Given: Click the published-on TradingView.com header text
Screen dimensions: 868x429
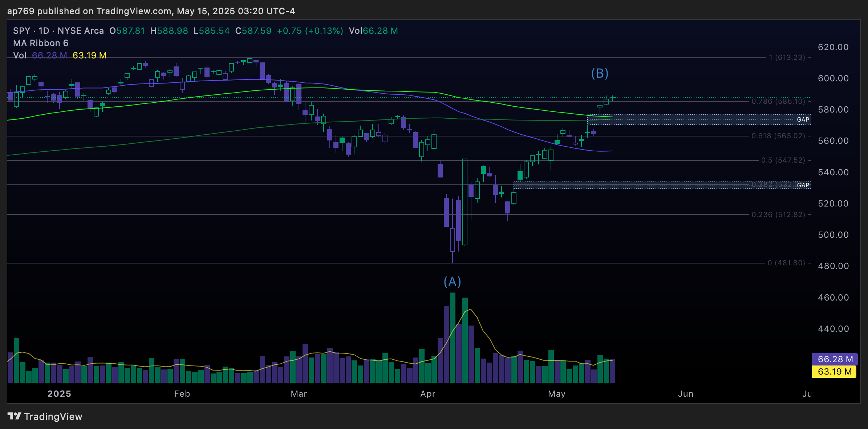Looking at the screenshot, I should tap(151, 11).
